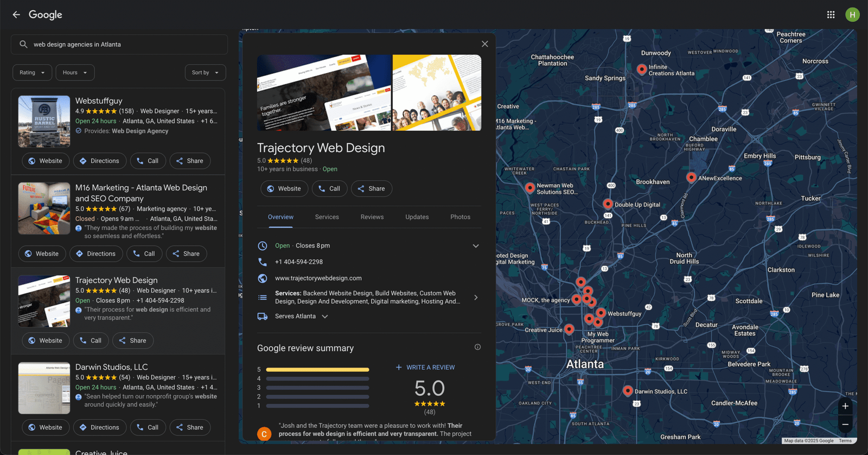Select the Infinite Creations Atlanta map pin

tap(642, 69)
